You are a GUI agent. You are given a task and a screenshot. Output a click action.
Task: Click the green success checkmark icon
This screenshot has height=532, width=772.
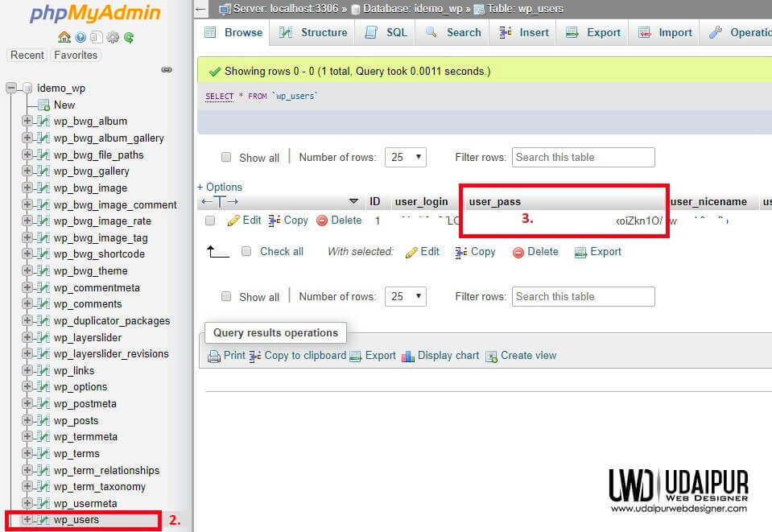(215, 72)
